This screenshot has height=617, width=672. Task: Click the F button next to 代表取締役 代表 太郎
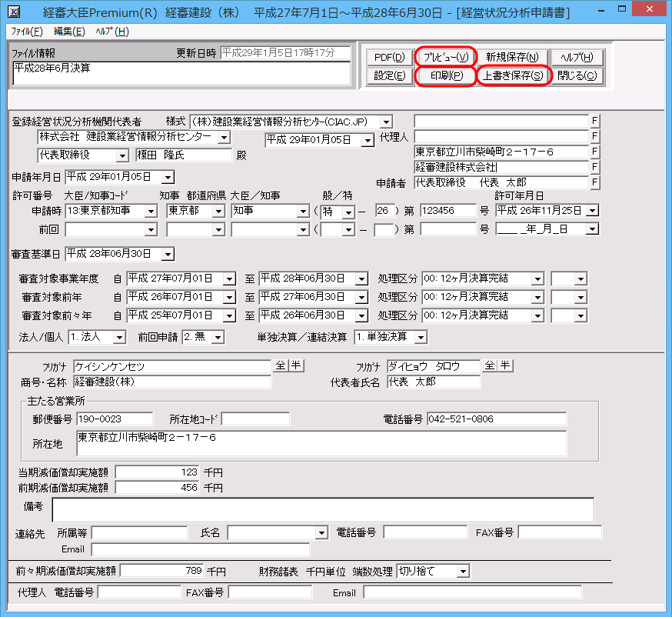tap(594, 182)
